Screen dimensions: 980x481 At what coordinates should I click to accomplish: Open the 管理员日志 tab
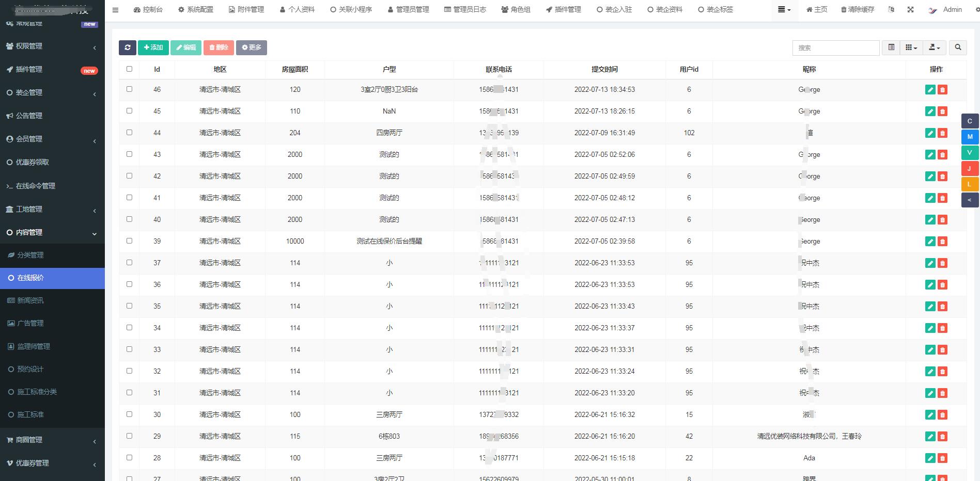(x=465, y=10)
